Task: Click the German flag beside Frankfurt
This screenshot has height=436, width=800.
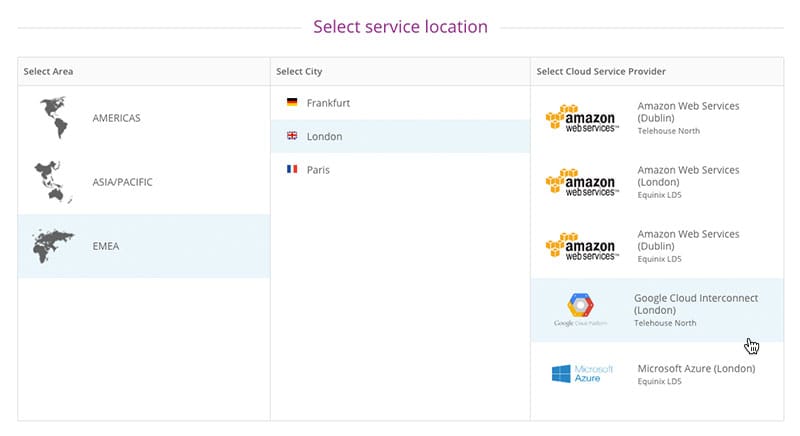Action: click(x=292, y=102)
